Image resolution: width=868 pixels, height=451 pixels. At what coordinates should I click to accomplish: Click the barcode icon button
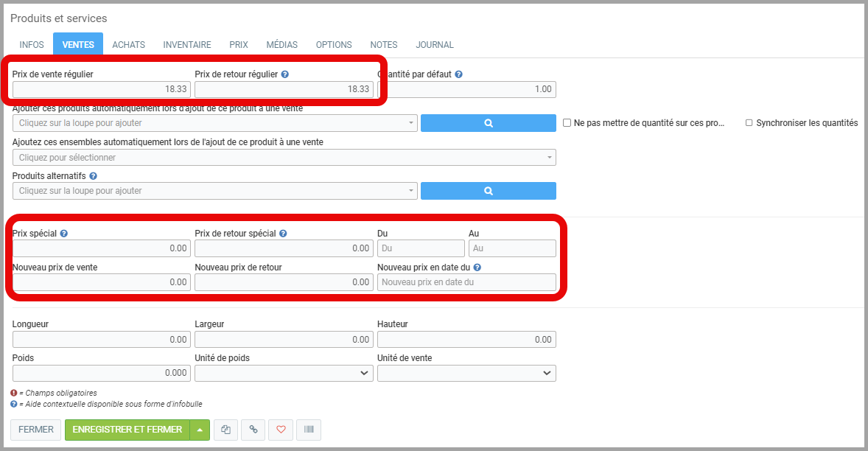tap(308, 430)
